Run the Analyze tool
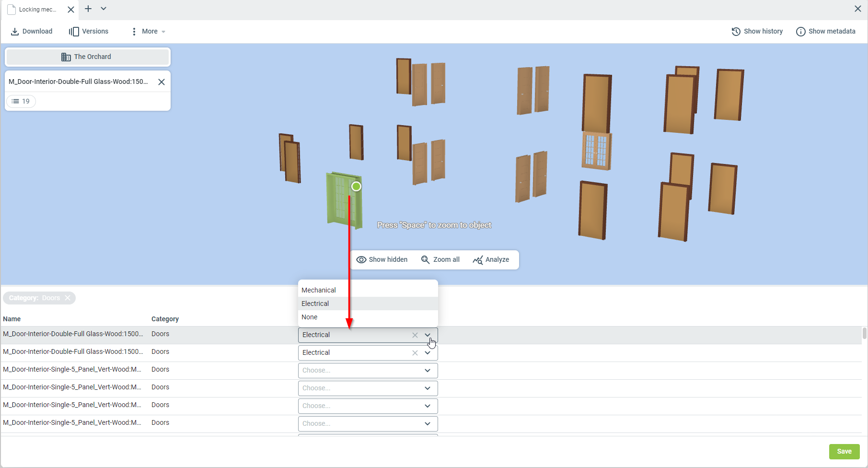The width and height of the screenshot is (868, 468). point(491,260)
